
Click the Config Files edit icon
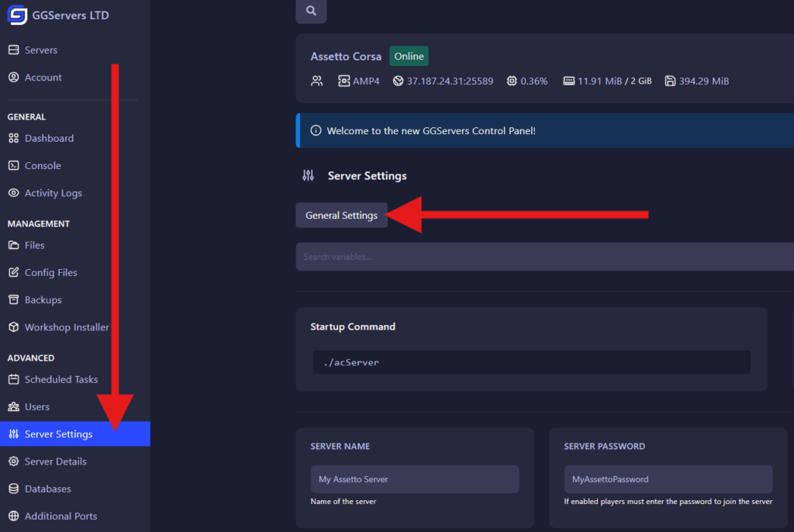(x=15, y=272)
